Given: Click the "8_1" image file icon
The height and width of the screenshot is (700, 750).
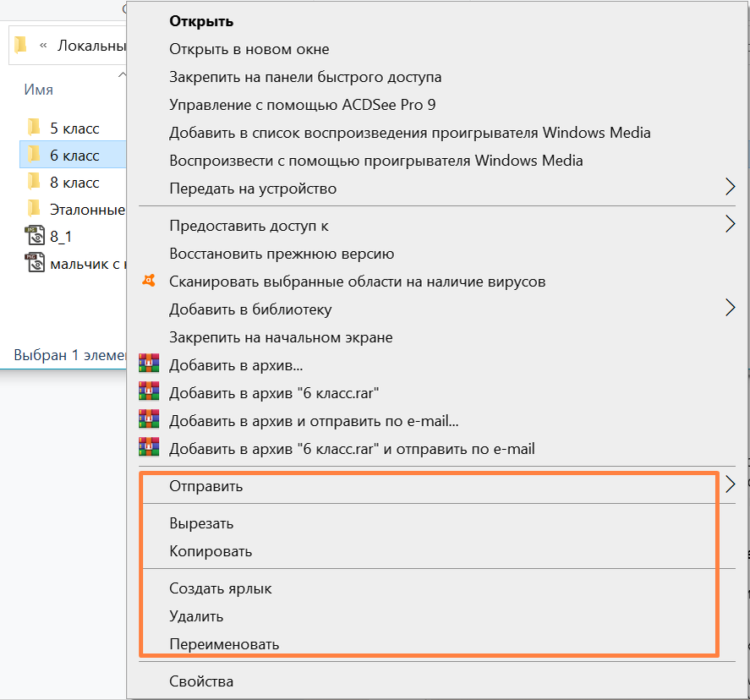Looking at the screenshot, I should 35,237.
